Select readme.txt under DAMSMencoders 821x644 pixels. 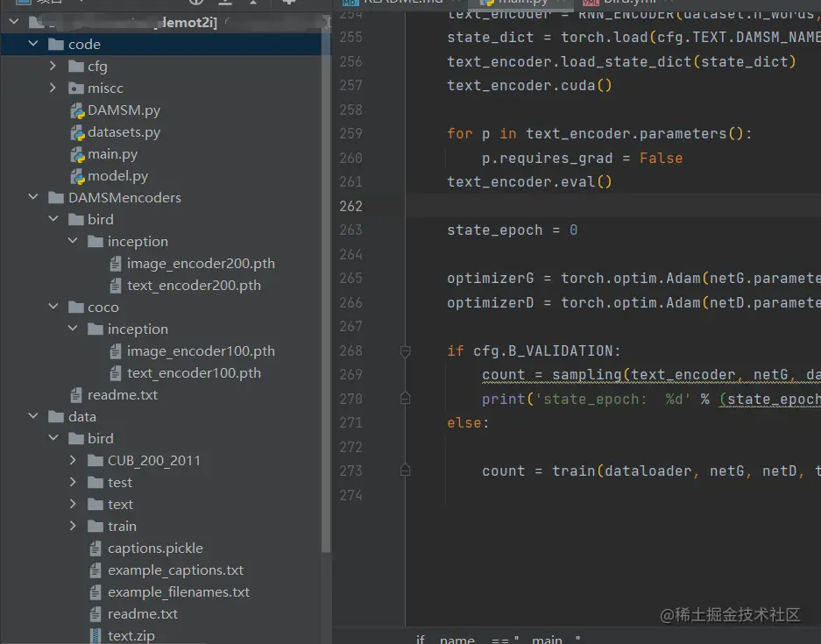123,395
